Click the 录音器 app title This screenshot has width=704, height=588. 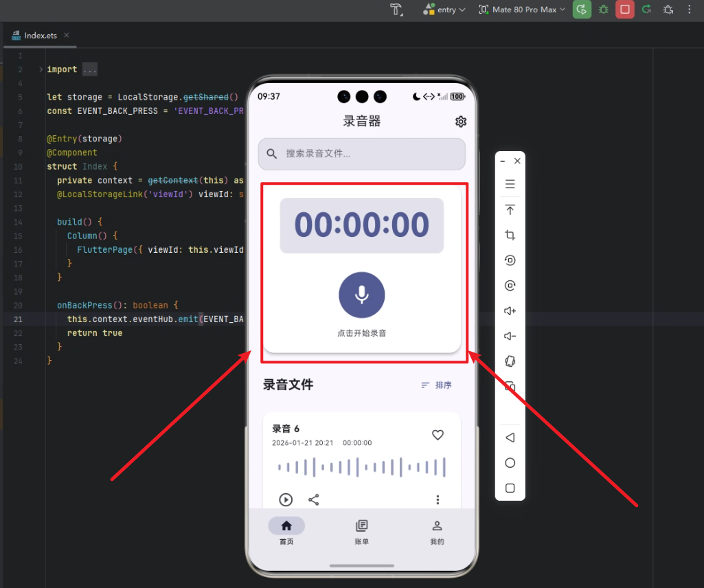tap(362, 122)
